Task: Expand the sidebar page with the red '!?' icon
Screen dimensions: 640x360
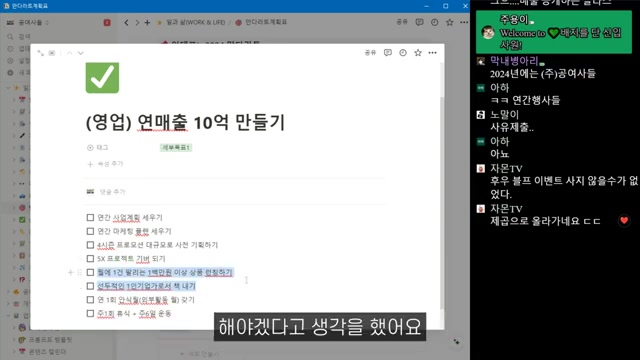Action: point(13,280)
